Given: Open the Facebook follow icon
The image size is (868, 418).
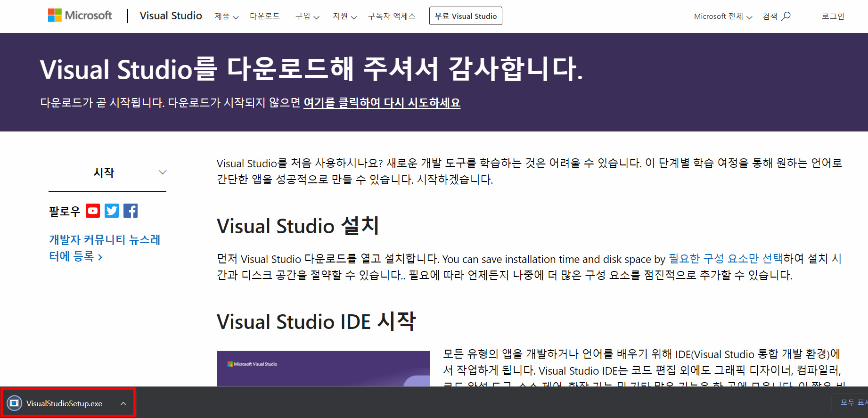Looking at the screenshot, I should click(x=131, y=211).
